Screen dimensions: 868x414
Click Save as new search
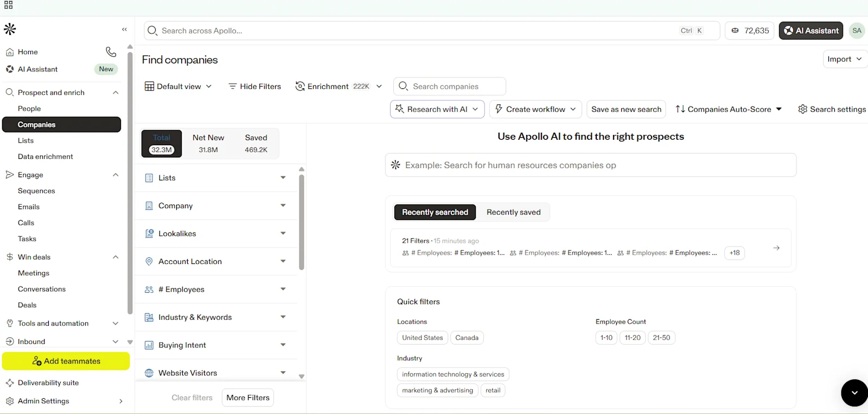pos(627,109)
